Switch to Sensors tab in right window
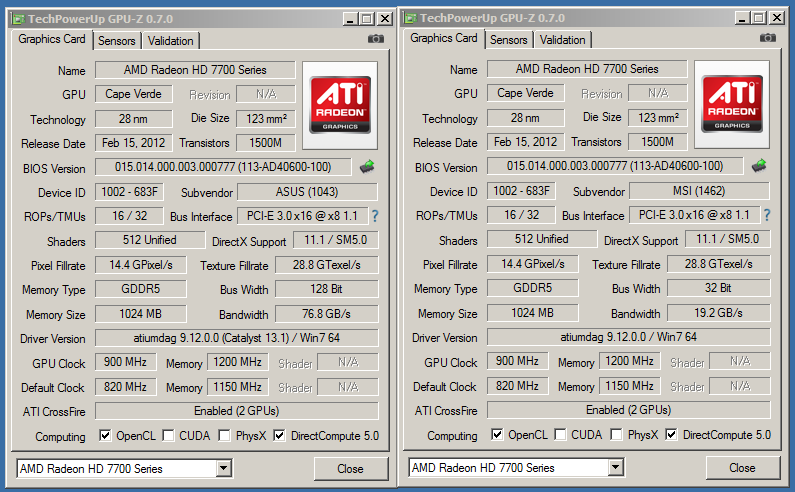Screen dimensions: 795x492 pos(509,40)
